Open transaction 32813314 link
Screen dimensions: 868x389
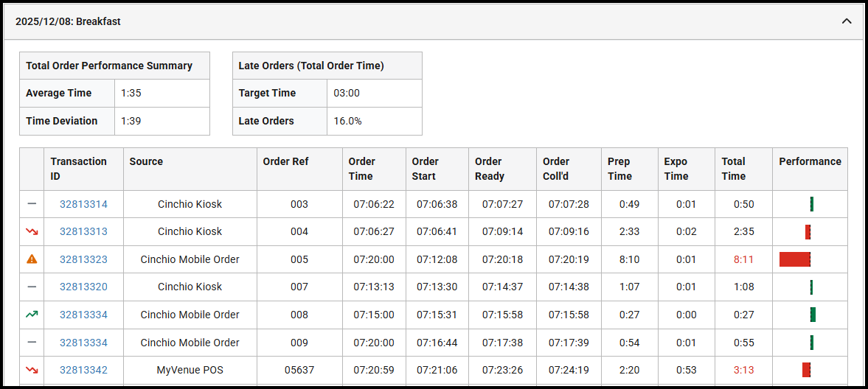(x=83, y=204)
